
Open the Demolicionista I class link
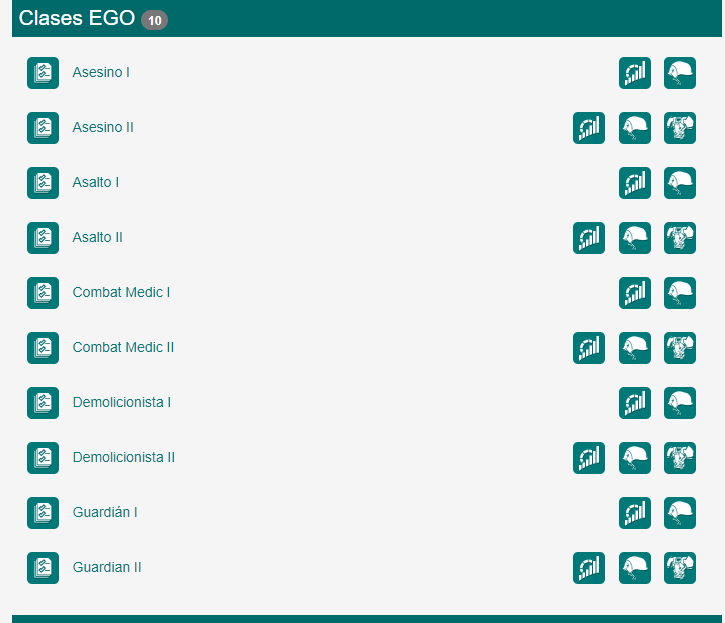point(121,403)
